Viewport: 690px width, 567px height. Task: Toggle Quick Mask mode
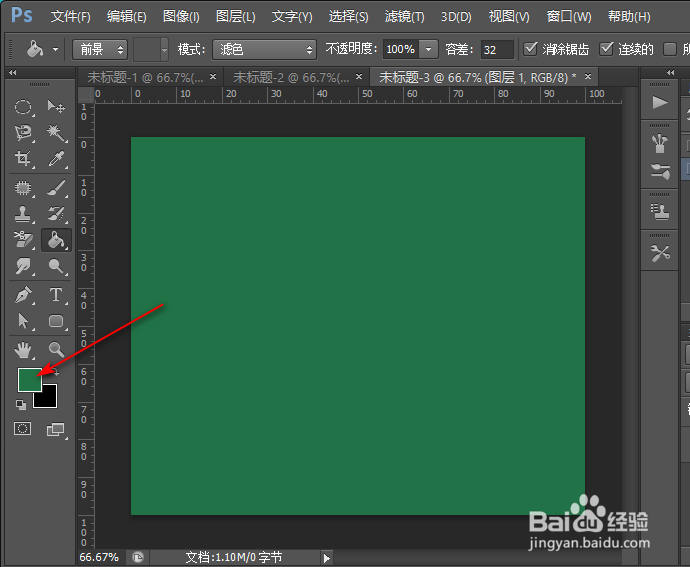(22, 428)
